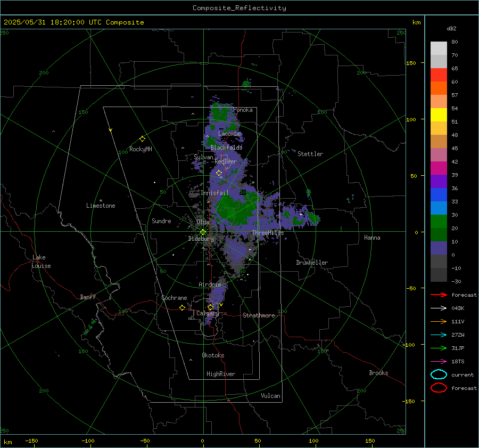
Task: Click the 04DK legend label
Action: pos(458,308)
